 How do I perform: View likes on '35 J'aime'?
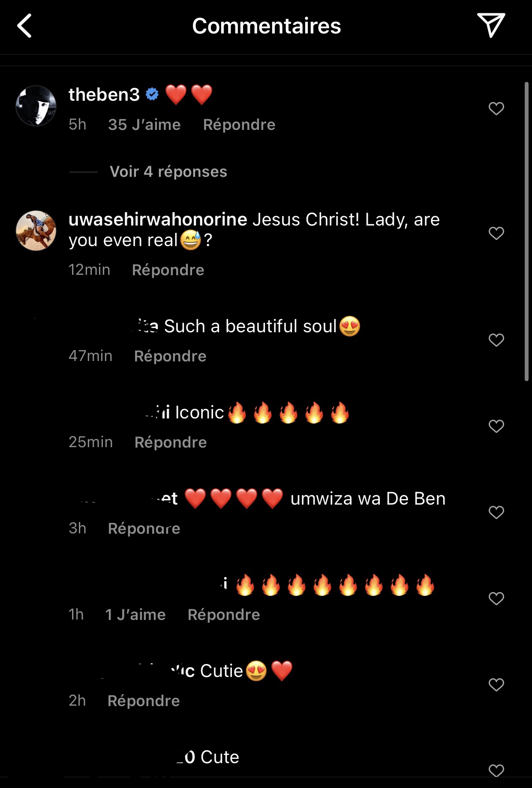tap(144, 125)
